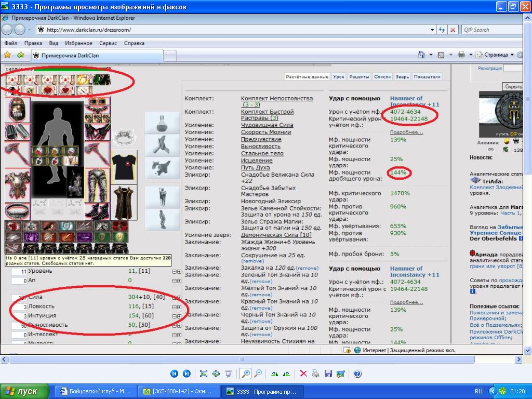Image resolution: width=532 pixels, height=399 pixels.
Task: Open the image for editing
Action: point(340,374)
